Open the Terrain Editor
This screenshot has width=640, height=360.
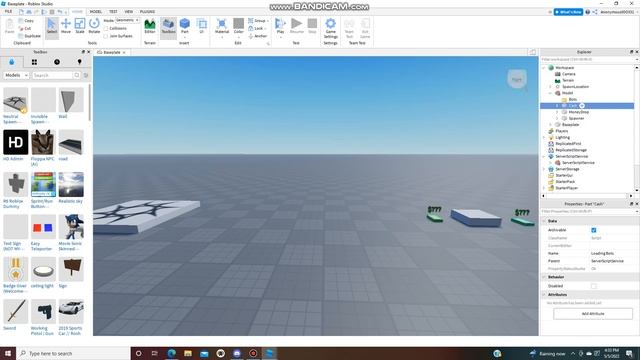(x=150, y=27)
